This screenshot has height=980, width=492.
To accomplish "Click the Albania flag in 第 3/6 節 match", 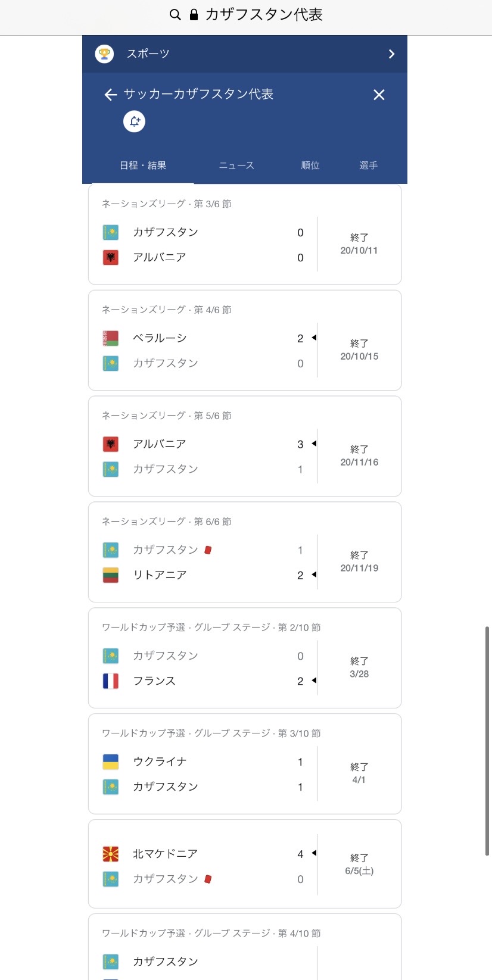I will coord(111,257).
